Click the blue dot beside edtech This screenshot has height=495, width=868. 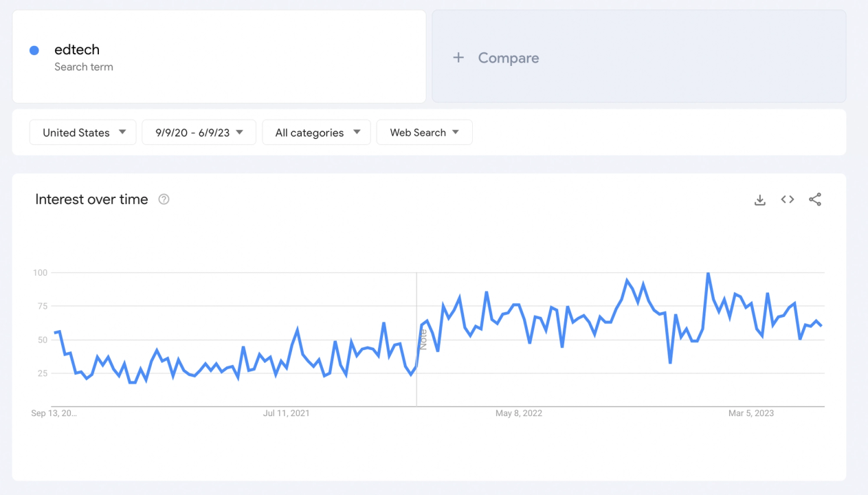(x=34, y=50)
